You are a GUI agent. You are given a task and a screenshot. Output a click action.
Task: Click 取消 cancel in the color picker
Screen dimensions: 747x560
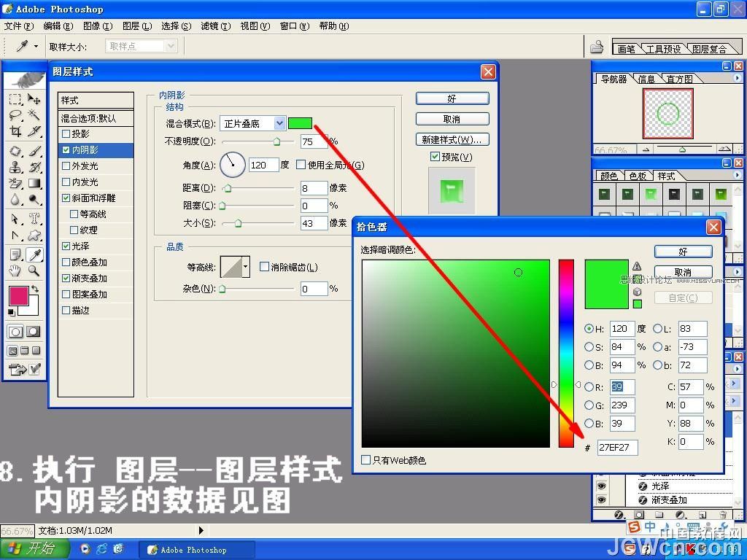[x=683, y=273]
